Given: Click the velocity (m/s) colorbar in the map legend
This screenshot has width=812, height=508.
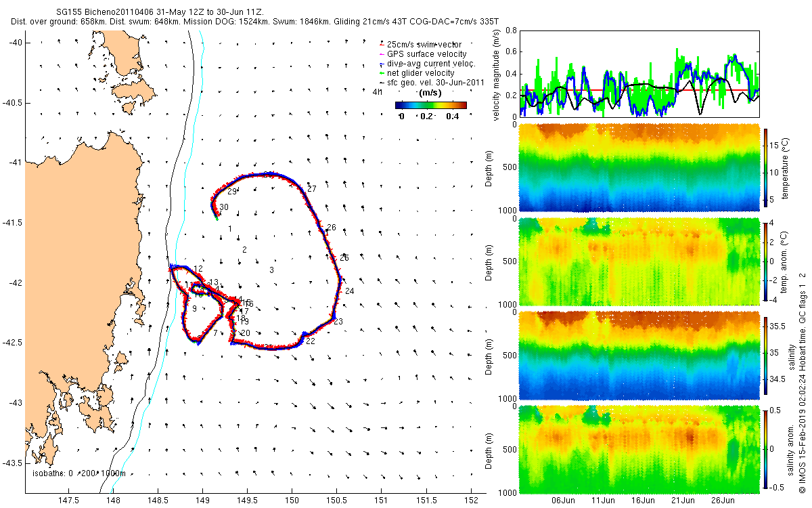Looking at the screenshot, I should point(431,105).
